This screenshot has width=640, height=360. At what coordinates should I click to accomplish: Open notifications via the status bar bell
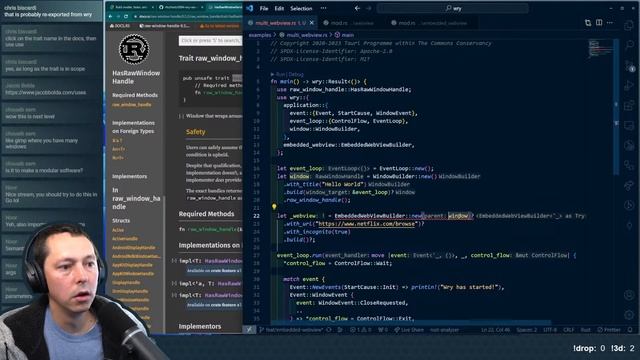(630, 330)
